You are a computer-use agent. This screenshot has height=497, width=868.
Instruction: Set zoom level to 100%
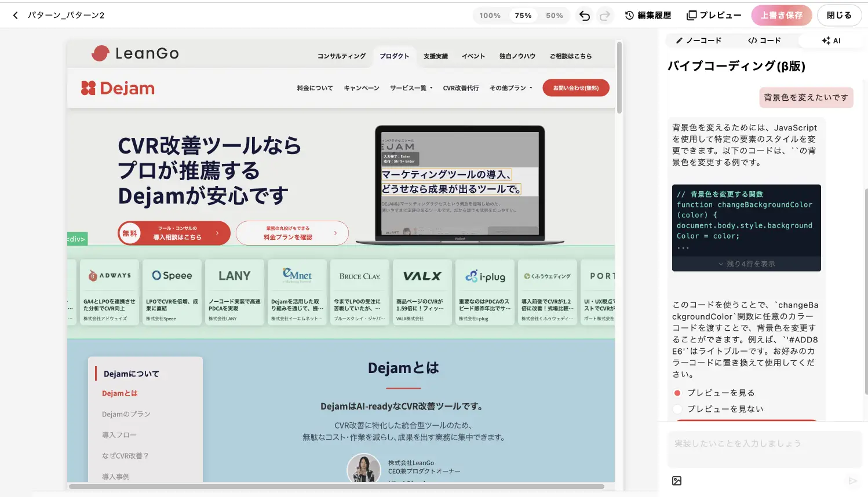coord(490,16)
